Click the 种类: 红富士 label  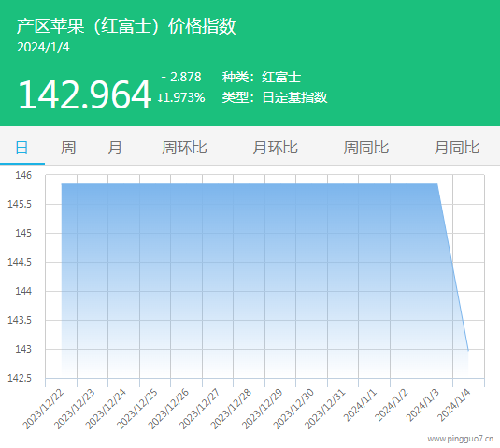click(x=262, y=78)
